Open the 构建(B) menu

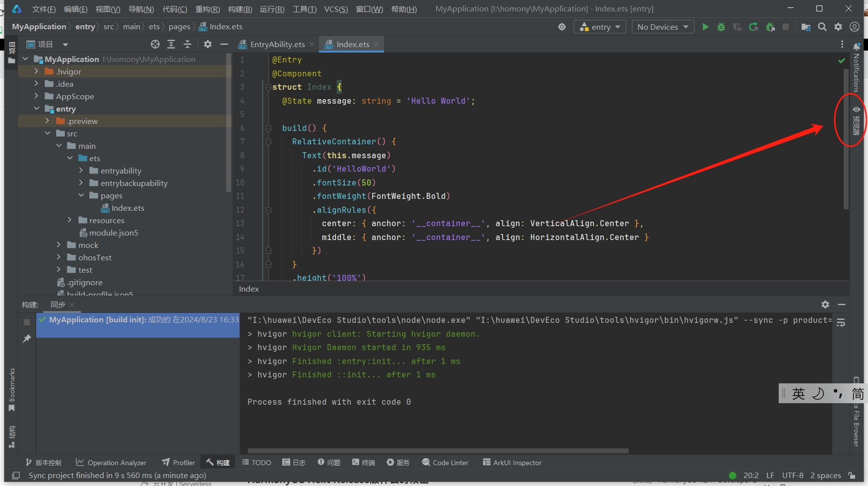point(240,9)
